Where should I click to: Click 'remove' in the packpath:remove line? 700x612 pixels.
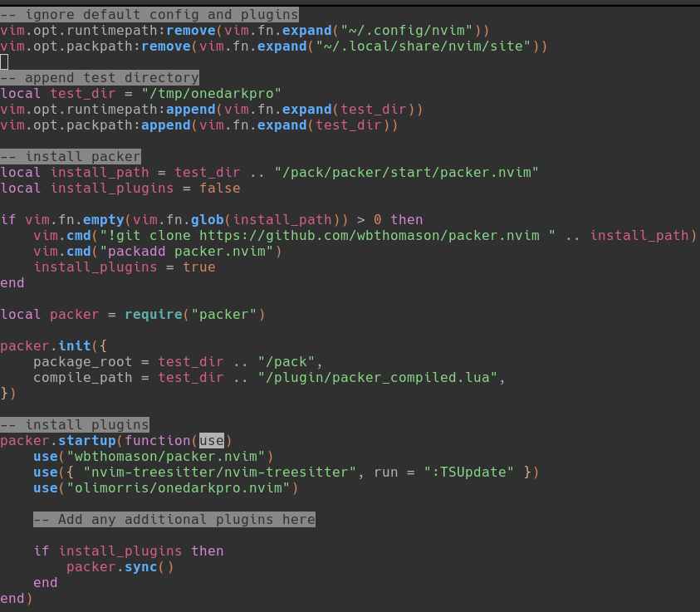pos(166,46)
